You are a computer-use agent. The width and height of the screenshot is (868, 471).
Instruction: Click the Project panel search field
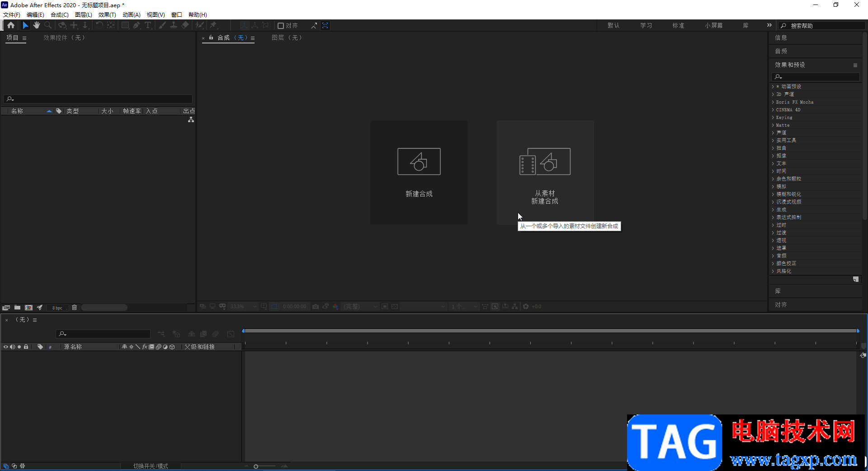point(98,99)
